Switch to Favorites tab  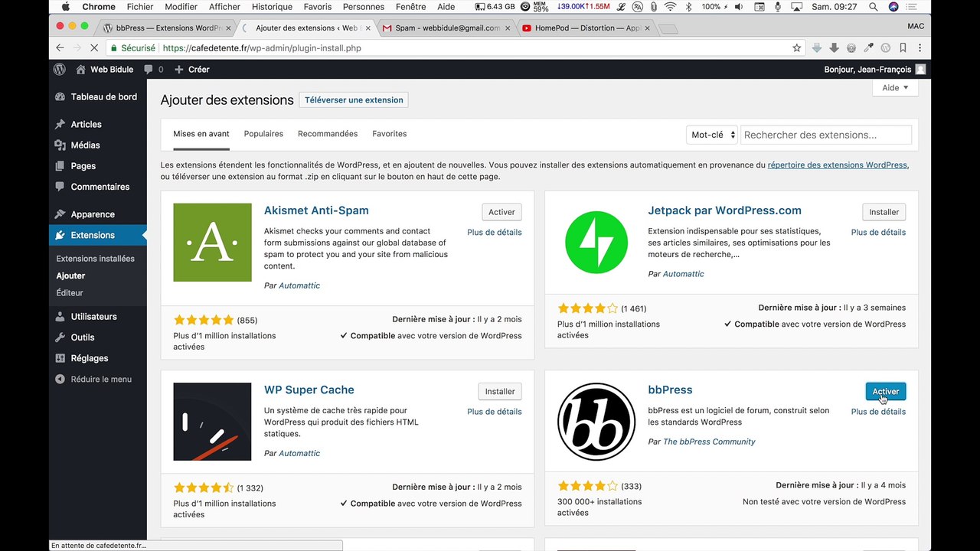[390, 134]
